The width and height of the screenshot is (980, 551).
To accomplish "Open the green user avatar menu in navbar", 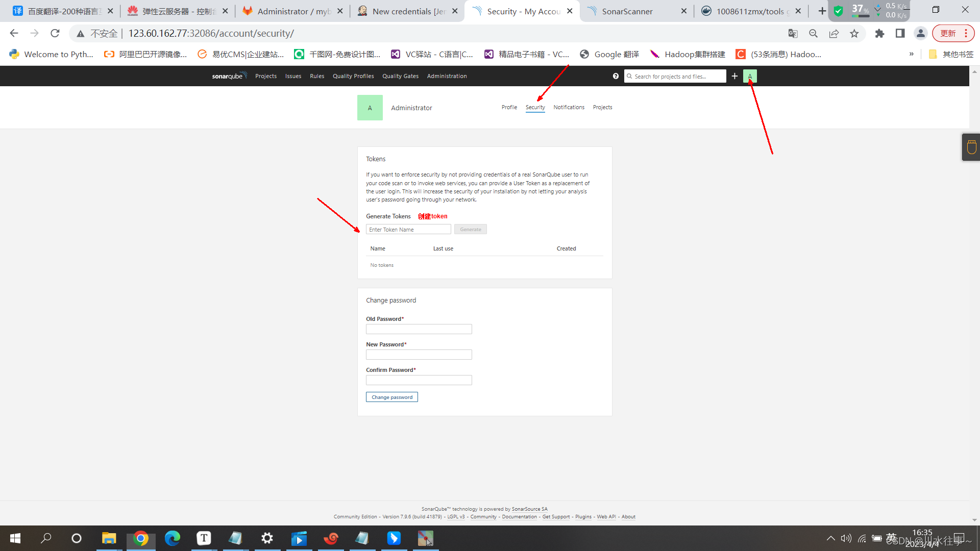I will pyautogui.click(x=750, y=76).
